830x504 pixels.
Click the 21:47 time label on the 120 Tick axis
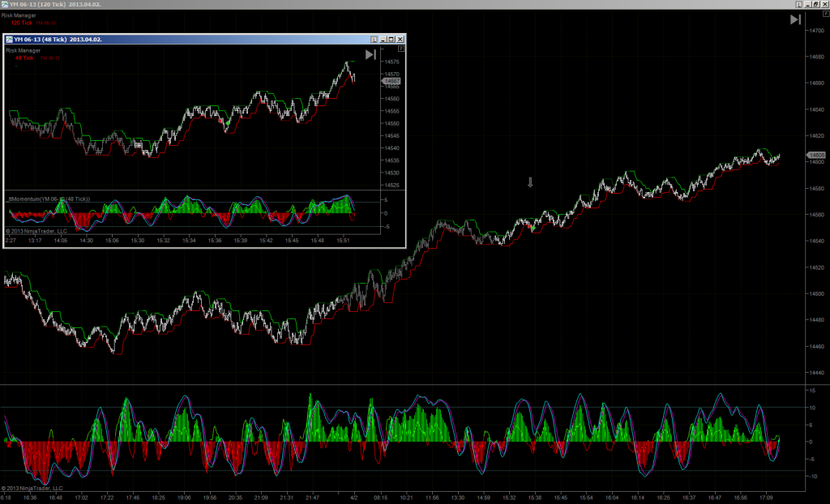(x=312, y=498)
